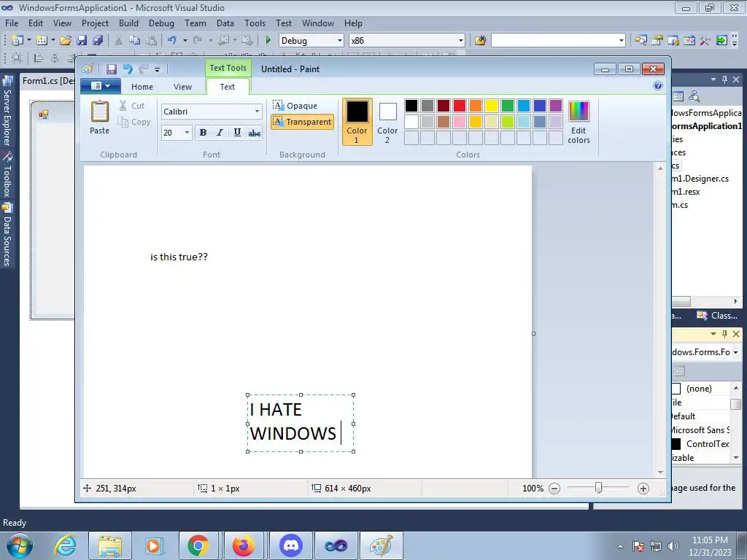Screen dimensions: 747x560
Task: Open Visual Studio Build menu
Action: [x=128, y=23]
